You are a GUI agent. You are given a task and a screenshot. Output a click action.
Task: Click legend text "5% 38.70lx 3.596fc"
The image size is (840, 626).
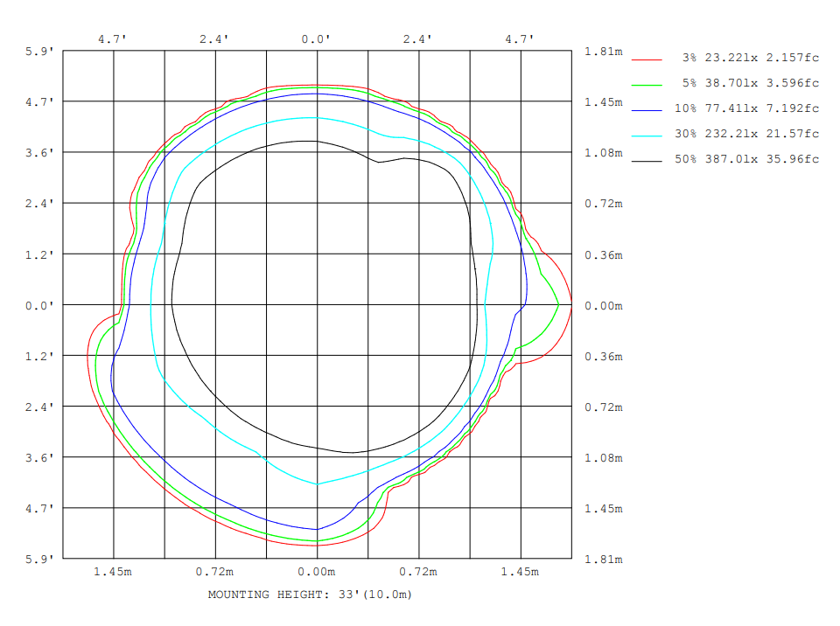coord(751,82)
